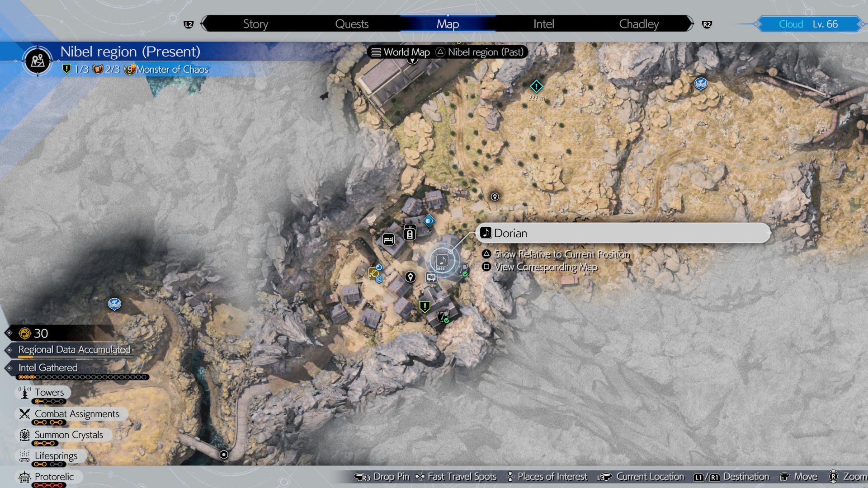The image size is (868, 488).
Task: Open the Quests tab
Action: tap(352, 24)
